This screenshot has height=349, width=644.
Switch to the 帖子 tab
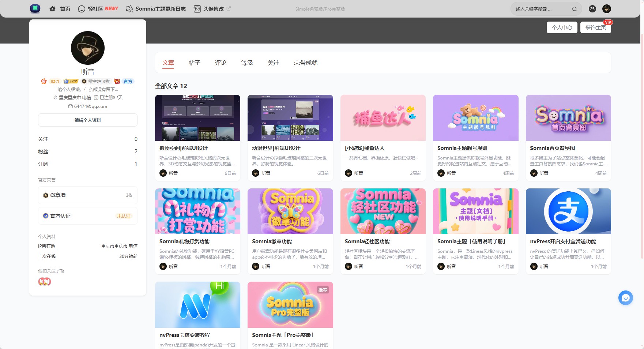195,63
